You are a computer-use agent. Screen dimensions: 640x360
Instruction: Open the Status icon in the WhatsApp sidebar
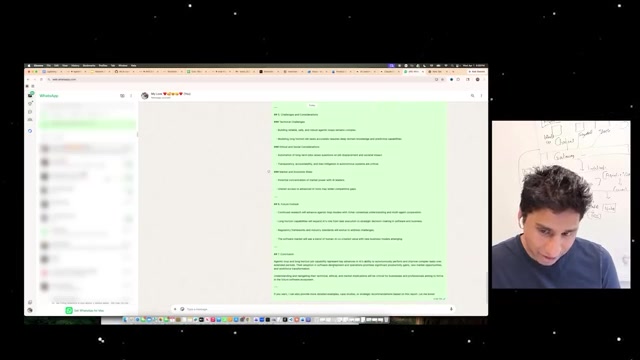pos(30,104)
